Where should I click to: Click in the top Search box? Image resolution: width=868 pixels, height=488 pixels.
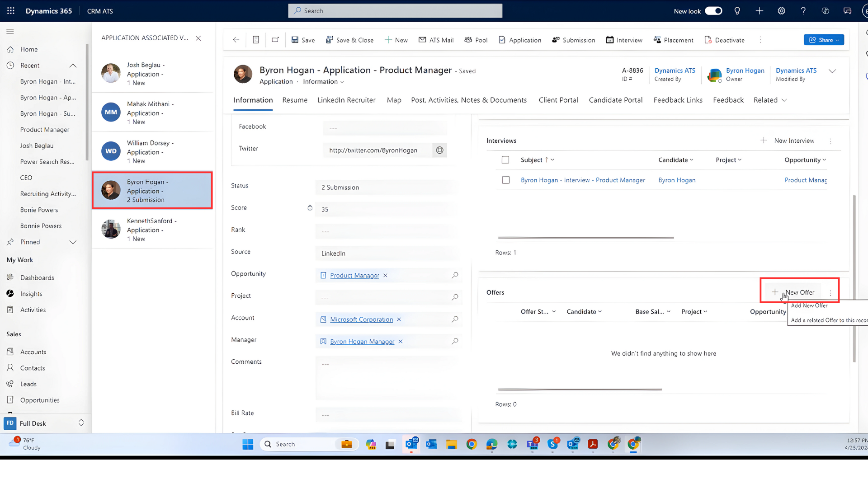pos(395,11)
